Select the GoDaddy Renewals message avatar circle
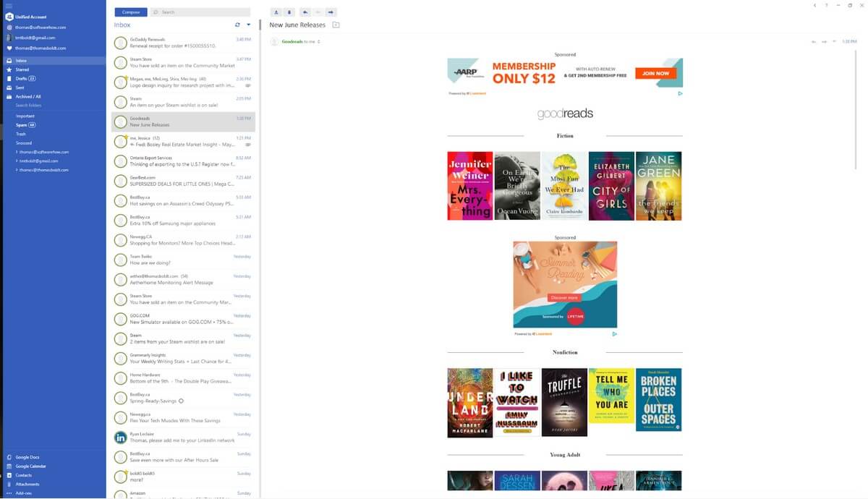The height and width of the screenshot is (499, 868). tap(121, 43)
